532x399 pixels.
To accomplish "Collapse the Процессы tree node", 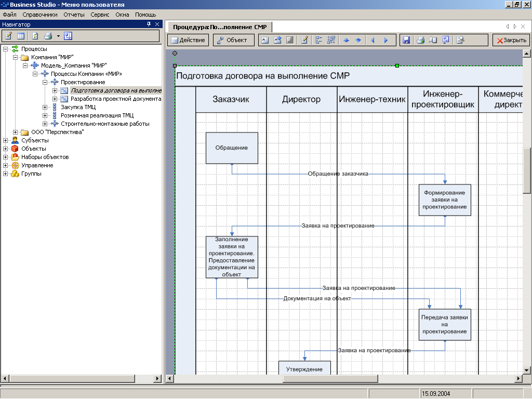I will click(5, 49).
